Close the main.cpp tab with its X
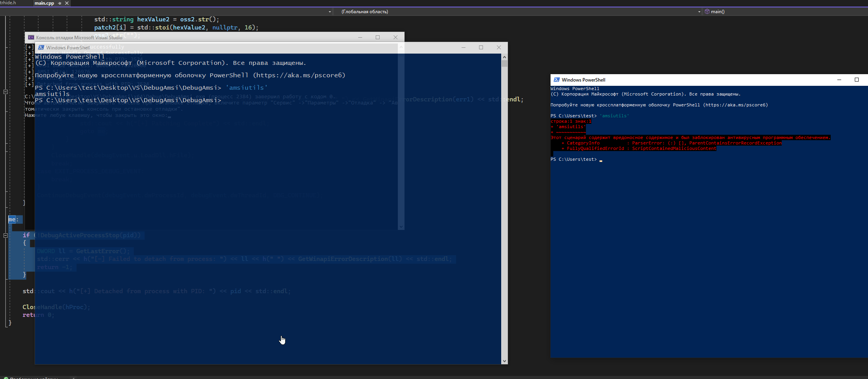 67,3
